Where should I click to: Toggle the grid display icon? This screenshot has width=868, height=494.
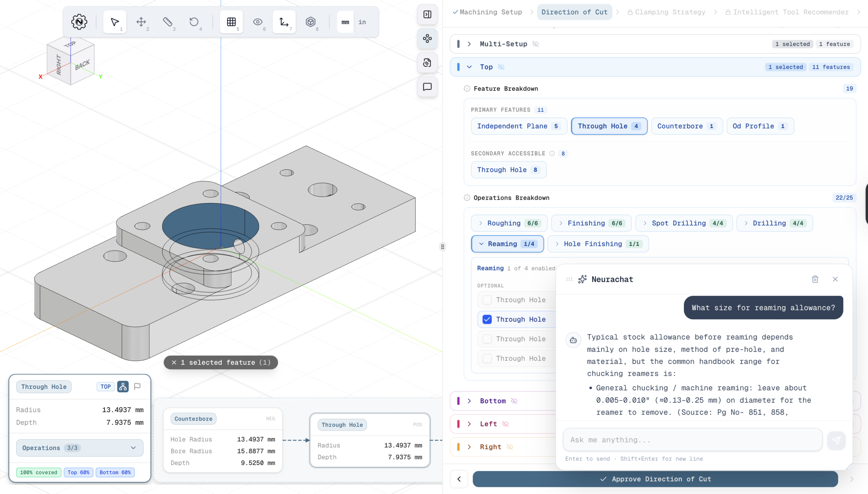pos(231,22)
